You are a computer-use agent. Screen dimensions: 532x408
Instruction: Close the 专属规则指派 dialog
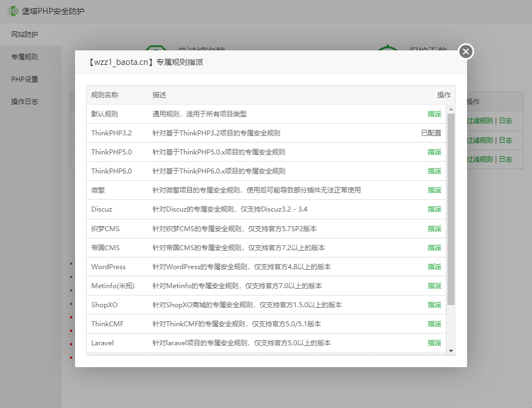(x=466, y=51)
